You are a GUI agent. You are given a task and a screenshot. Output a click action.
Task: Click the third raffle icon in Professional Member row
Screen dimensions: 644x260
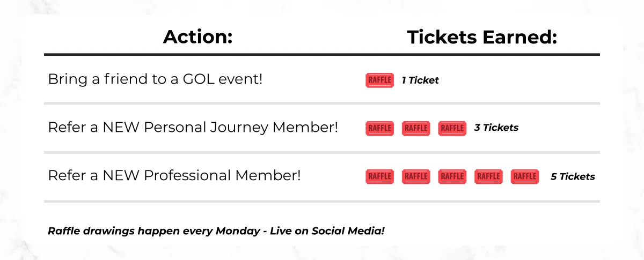pos(452,176)
